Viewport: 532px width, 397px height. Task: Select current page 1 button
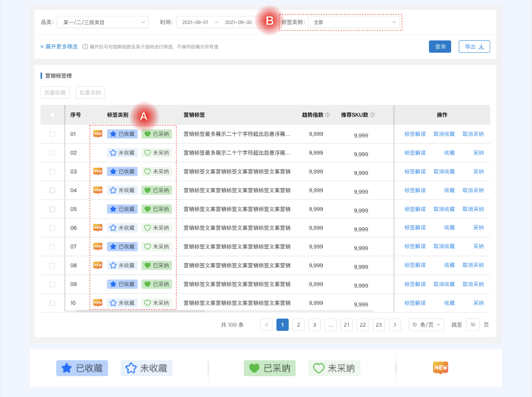(x=282, y=325)
